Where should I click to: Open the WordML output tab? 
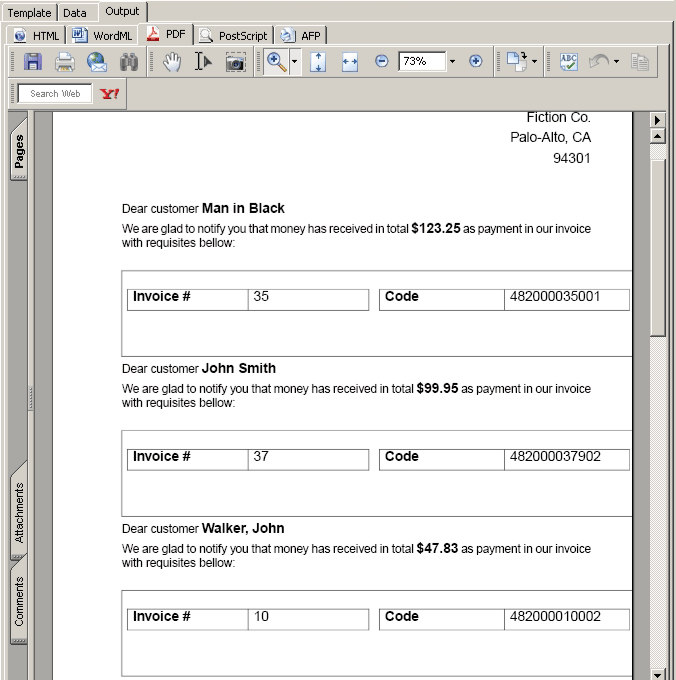[x=102, y=36]
